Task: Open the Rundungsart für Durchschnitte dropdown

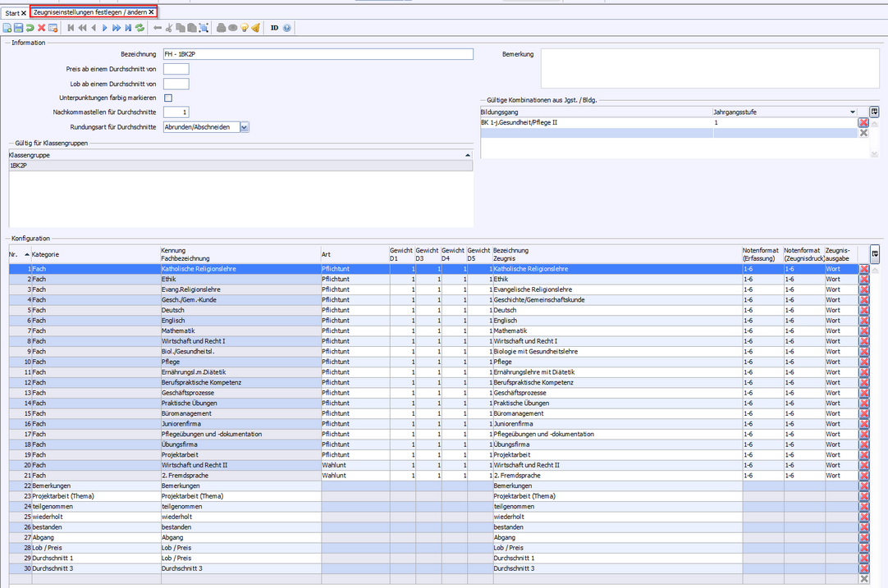Action: point(245,127)
